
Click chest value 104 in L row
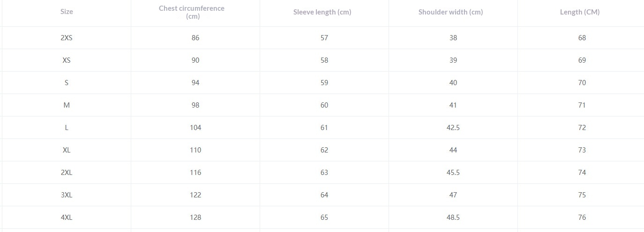click(x=195, y=128)
